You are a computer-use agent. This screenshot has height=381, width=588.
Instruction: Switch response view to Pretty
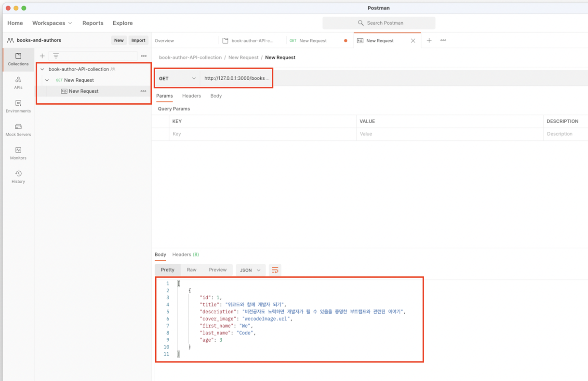click(168, 270)
